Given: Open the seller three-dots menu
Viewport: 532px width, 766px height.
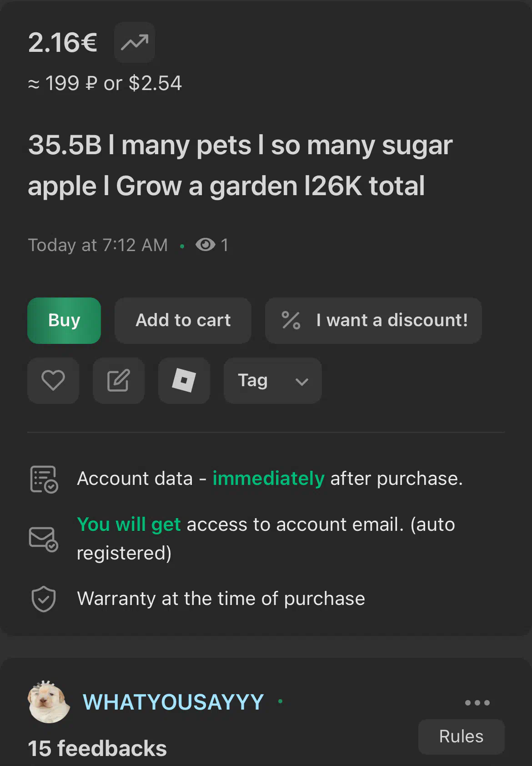Looking at the screenshot, I should point(477,703).
